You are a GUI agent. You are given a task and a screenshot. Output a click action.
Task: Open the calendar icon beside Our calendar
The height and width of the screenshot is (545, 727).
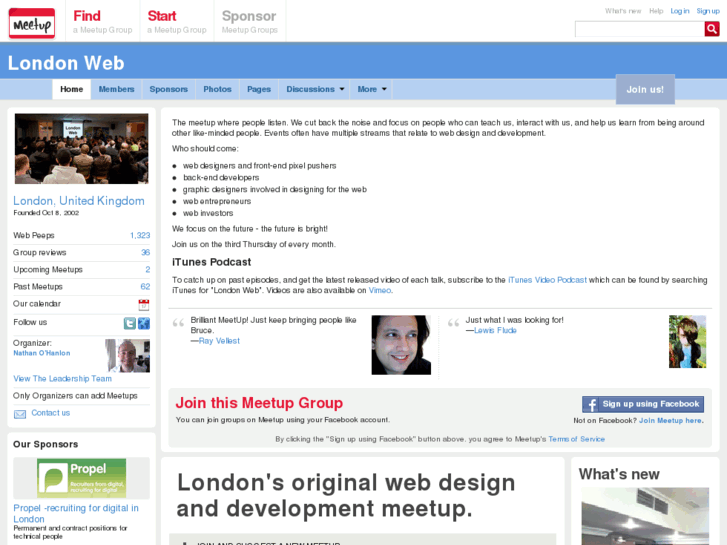pos(144,305)
